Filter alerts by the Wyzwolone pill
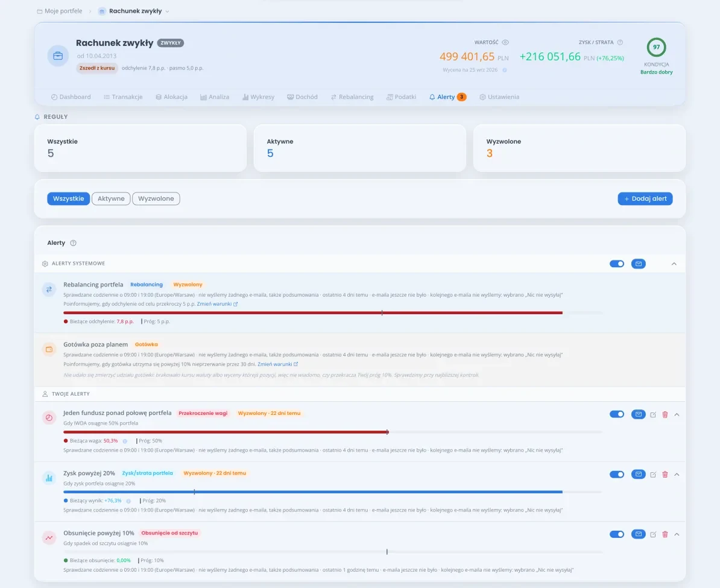 pos(156,198)
